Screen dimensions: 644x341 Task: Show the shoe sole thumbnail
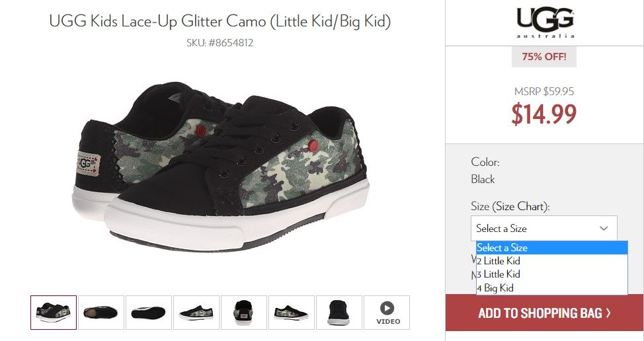(149, 313)
